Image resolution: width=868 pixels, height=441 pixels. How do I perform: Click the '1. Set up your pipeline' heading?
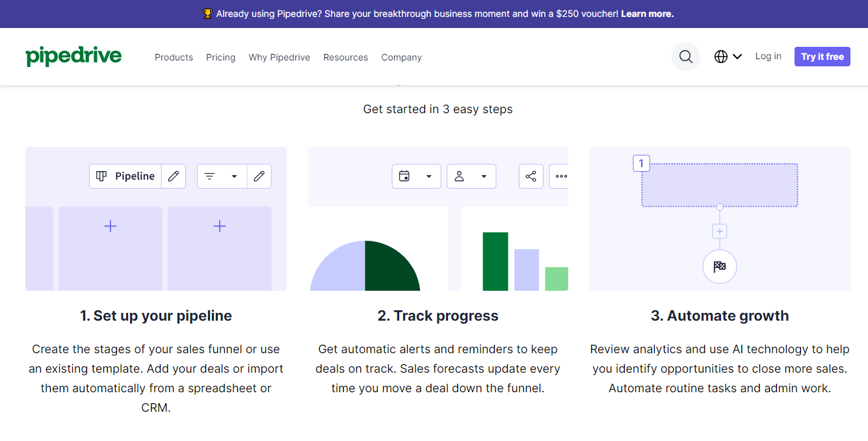(156, 316)
